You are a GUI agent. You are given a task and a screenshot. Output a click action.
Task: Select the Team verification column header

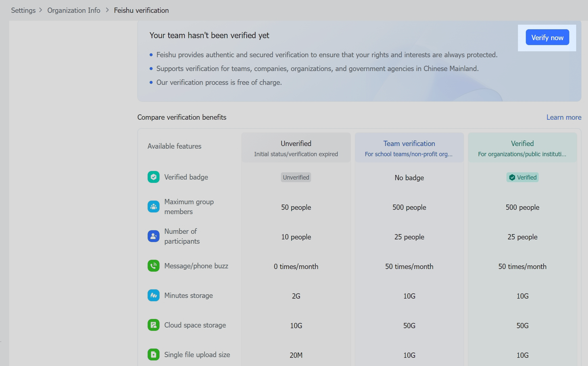pyautogui.click(x=409, y=144)
